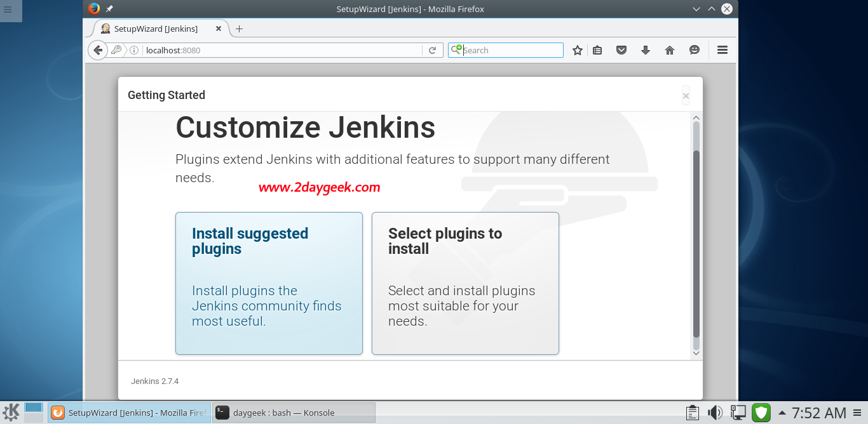The height and width of the screenshot is (424, 868).
Task: Open the bookmarks list icon
Action: pyautogui.click(x=597, y=50)
